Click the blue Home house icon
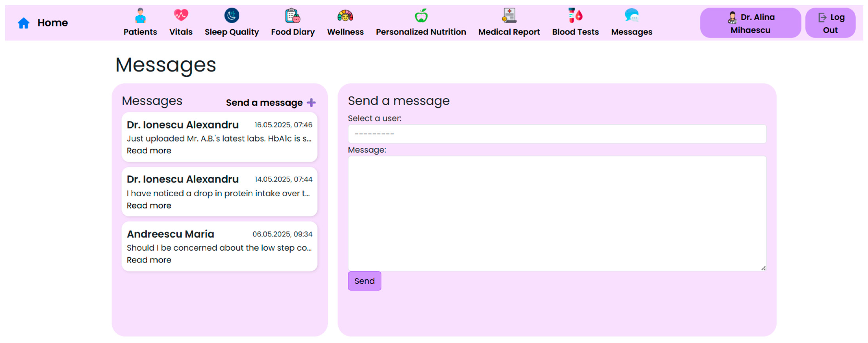This screenshot has height=343, width=868. [x=24, y=23]
